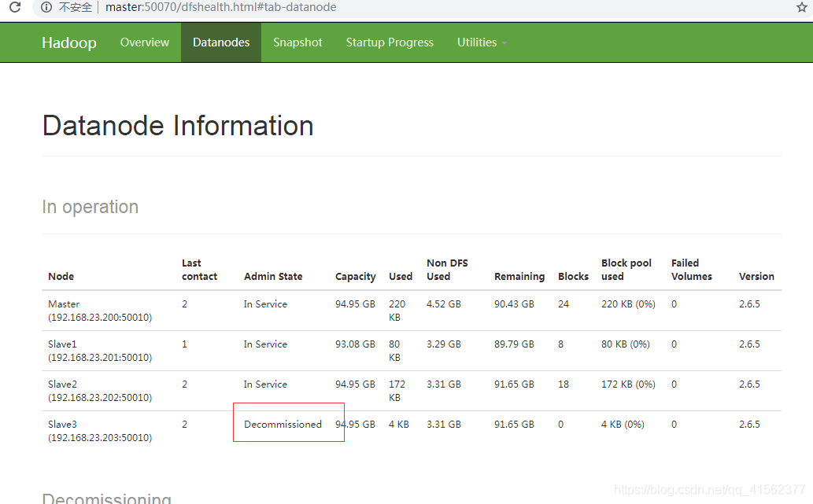This screenshot has width=813, height=504.
Task: Click the Capacity column header
Action: click(355, 277)
